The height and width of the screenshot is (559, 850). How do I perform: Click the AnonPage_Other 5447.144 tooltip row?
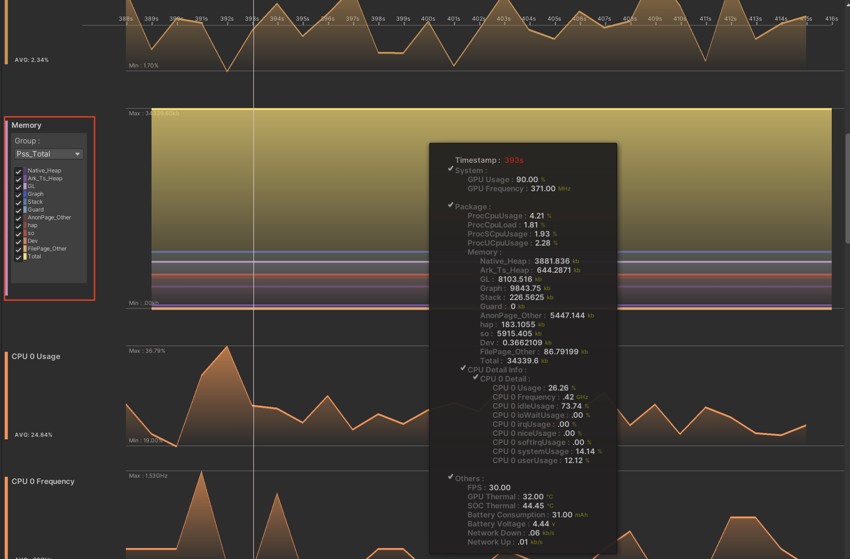[x=537, y=316]
